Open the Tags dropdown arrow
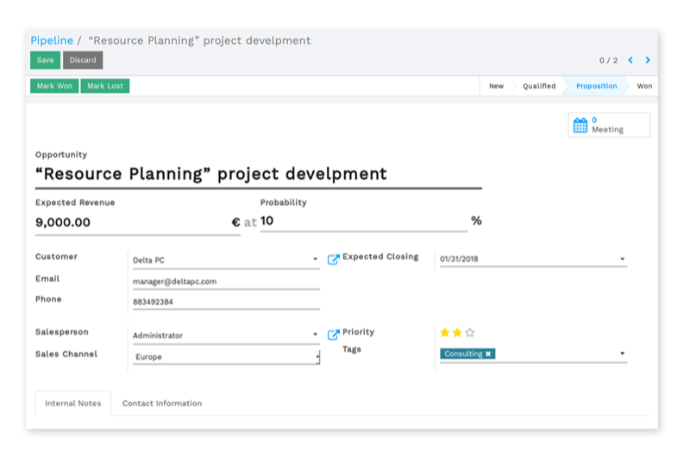The width and height of the screenshot is (690, 457). (622, 353)
